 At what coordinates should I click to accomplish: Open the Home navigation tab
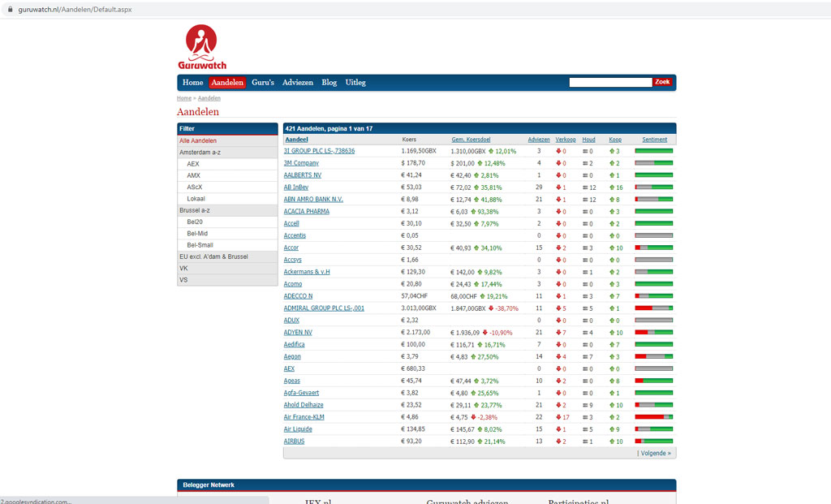point(193,83)
